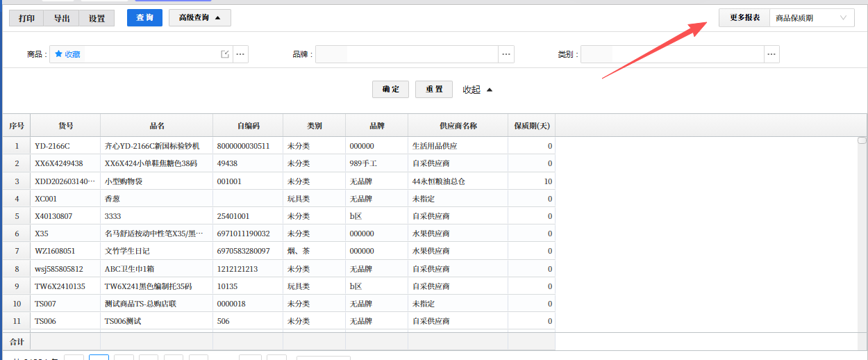Open the 商品 picker via its ellipsis button

[x=240, y=54]
